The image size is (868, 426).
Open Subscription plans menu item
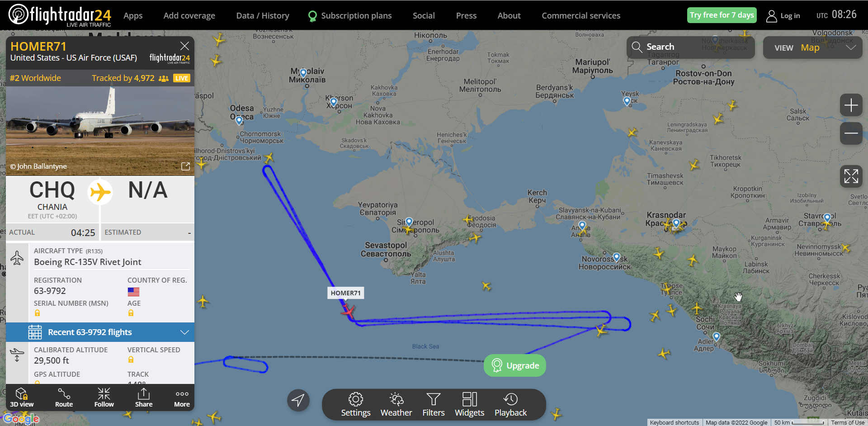(349, 15)
